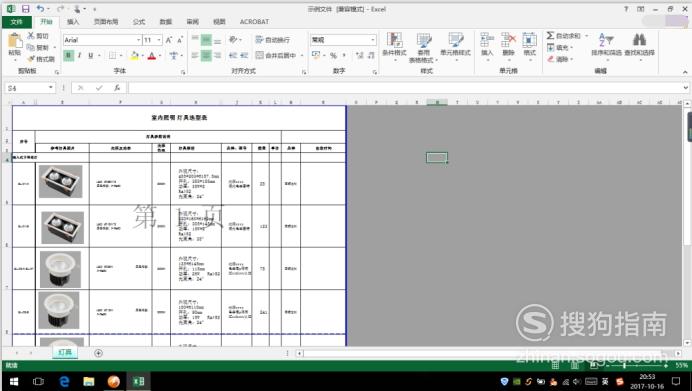Screen dimensions: 692x391
Task: Open Format as Table styles
Action: 424,47
